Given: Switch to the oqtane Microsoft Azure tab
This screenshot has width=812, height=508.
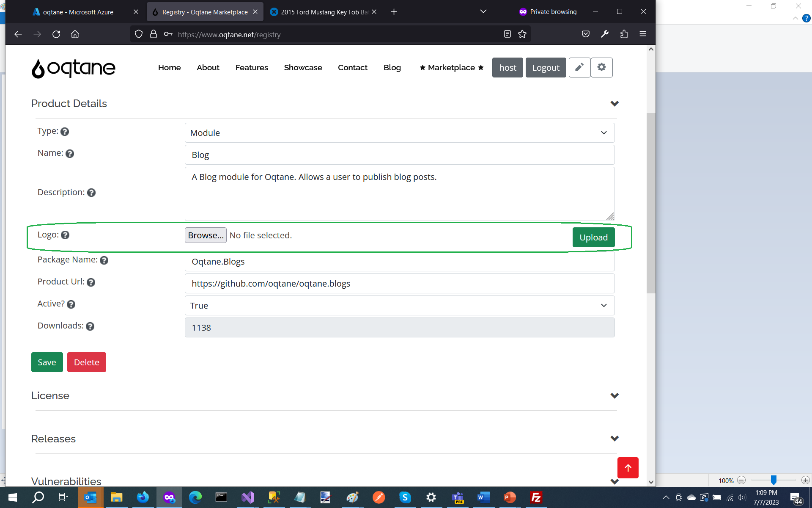Looking at the screenshot, I should (76, 11).
